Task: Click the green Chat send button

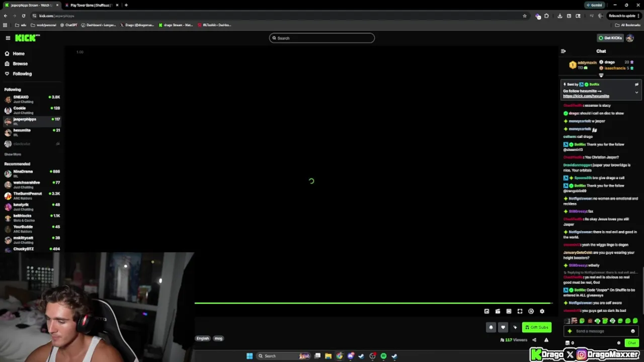Action: (x=631, y=343)
